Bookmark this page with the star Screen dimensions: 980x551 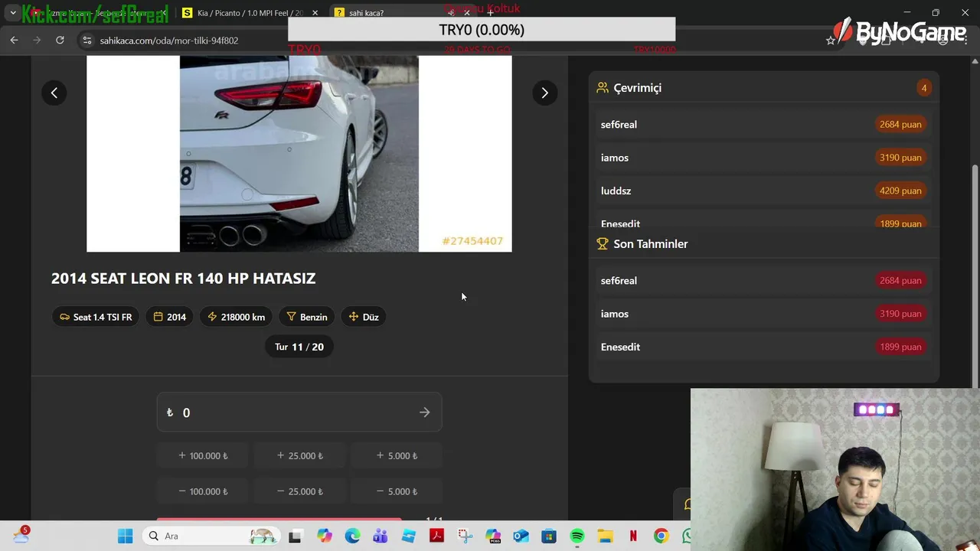pyautogui.click(x=831, y=41)
